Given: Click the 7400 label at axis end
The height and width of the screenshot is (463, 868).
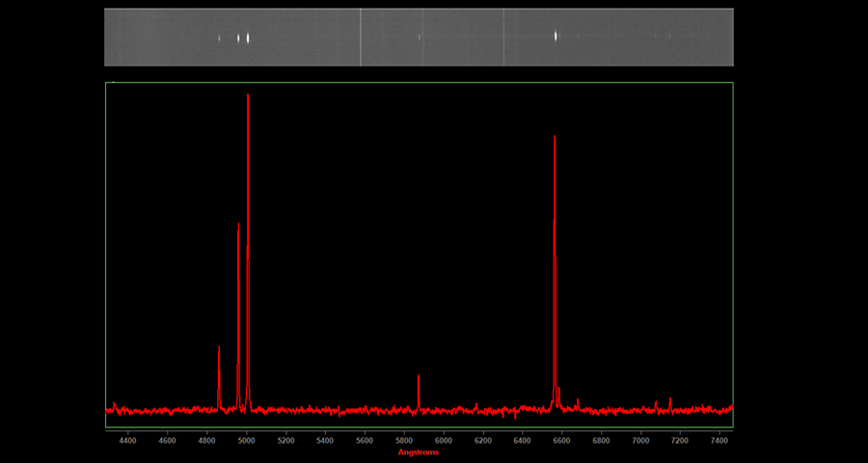Looking at the screenshot, I should click(719, 440).
